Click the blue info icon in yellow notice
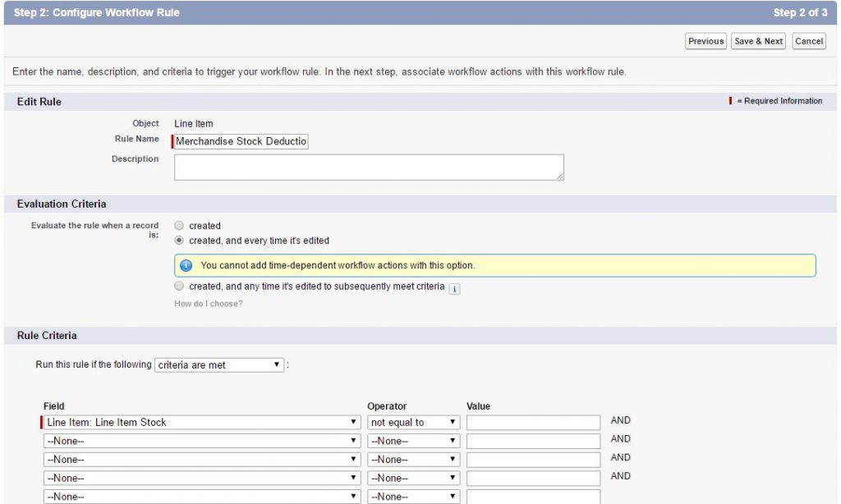The width and height of the screenshot is (841, 504). click(x=186, y=265)
